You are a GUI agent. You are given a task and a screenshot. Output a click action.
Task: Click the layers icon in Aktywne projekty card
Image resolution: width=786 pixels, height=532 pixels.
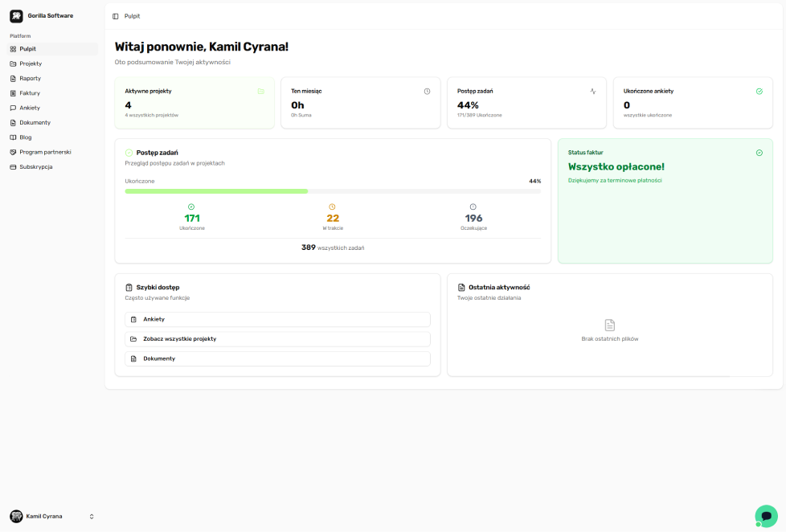261,92
